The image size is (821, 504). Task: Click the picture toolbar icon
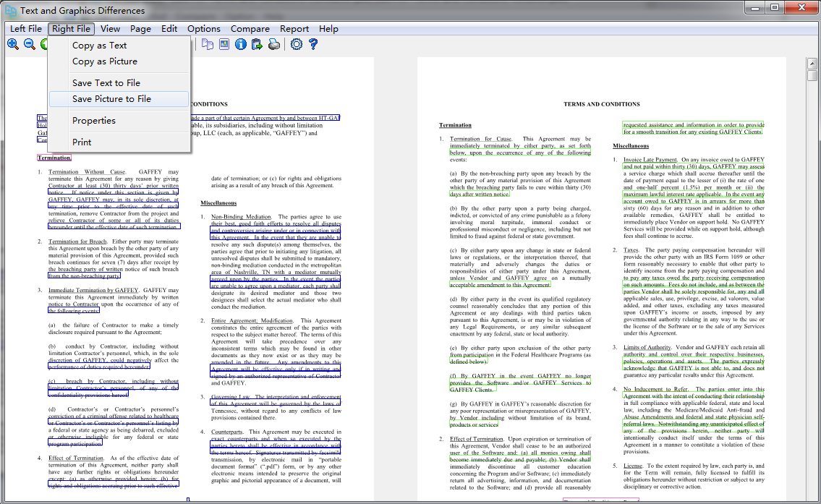click(x=224, y=45)
